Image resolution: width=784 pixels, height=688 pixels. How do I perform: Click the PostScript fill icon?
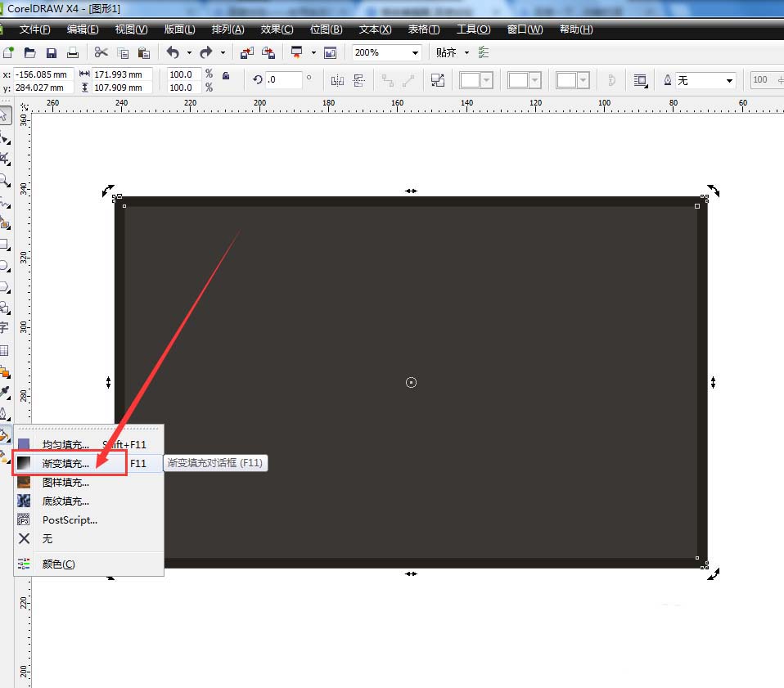[x=25, y=519]
